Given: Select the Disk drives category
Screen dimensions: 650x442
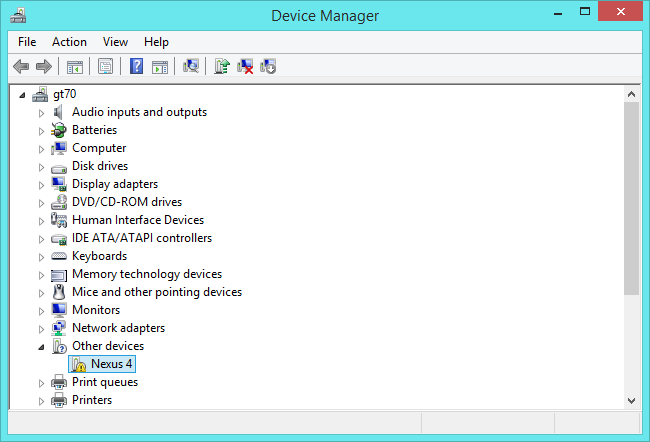Looking at the screenshot, I should point(99,166).
